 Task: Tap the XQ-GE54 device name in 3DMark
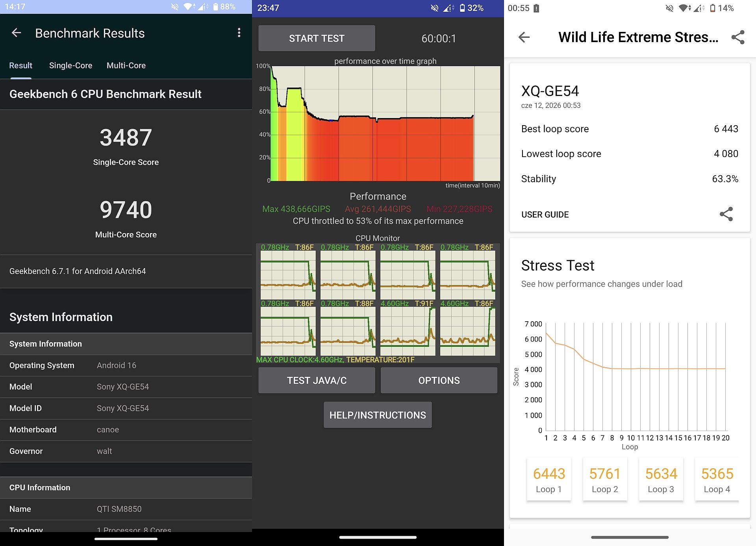click(x=550, y=91)
